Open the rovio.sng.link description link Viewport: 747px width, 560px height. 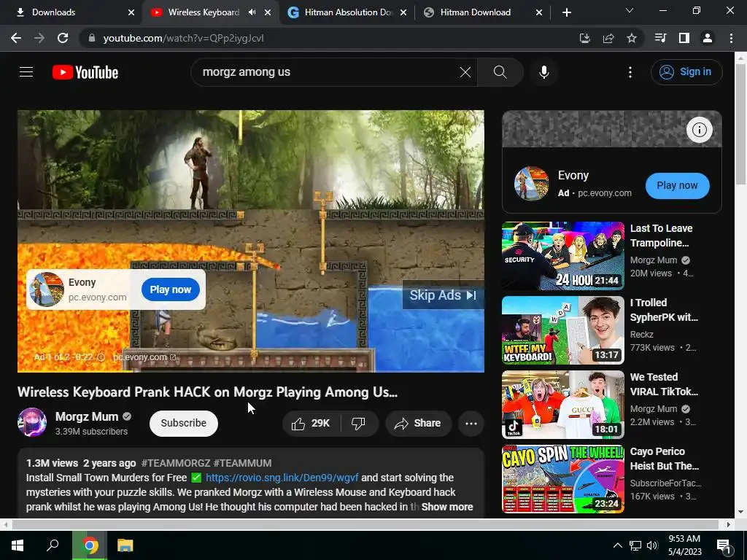tap(282, 478)
